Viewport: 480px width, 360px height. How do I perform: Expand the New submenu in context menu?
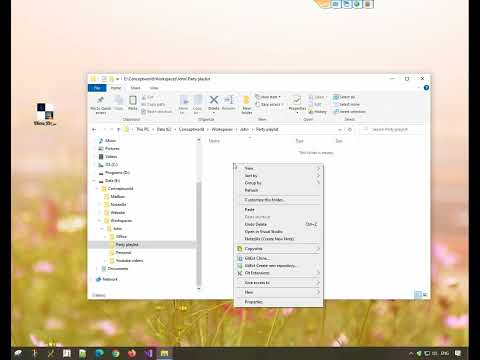pos(318,292)
